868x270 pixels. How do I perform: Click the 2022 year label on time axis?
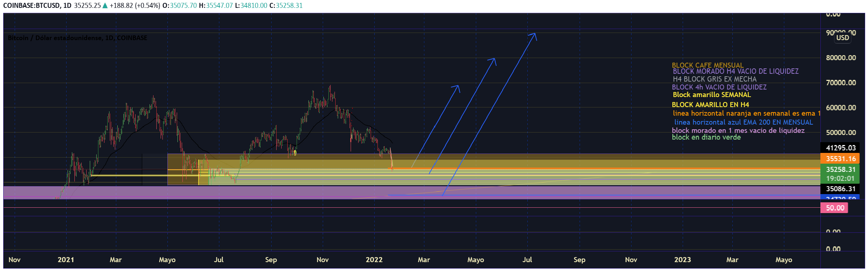pyautogui.click(x=374, y=260)
